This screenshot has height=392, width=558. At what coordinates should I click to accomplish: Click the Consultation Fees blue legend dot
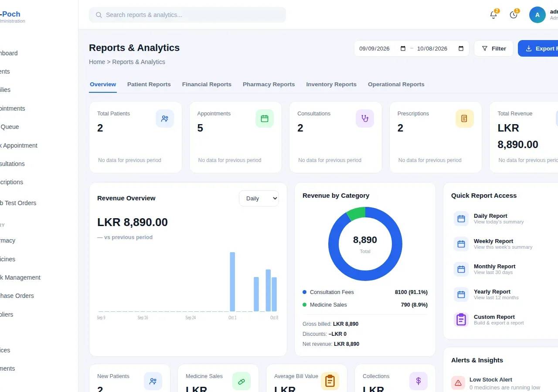pos(305,292)
